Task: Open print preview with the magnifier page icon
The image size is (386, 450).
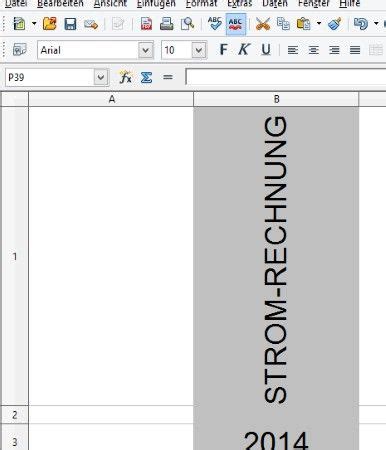Action: (187, 24)
